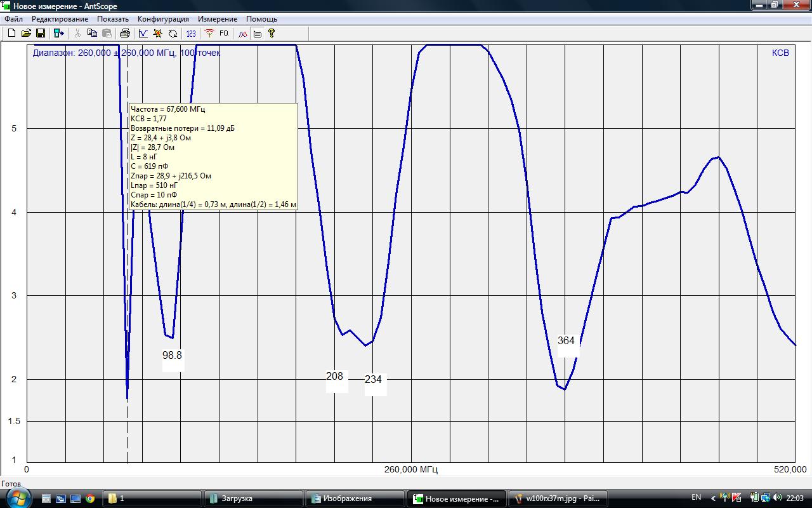The image size is (812, 508).
Task: Click the circular-arrows continuous scan icon
Action: [173, 33]
